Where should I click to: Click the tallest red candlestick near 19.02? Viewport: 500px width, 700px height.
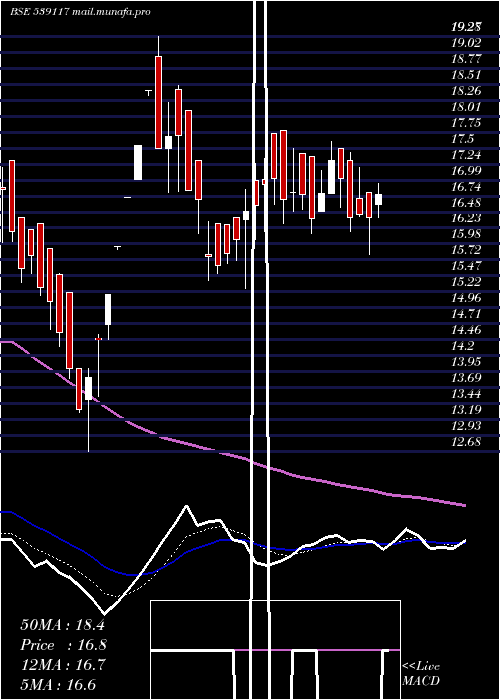click(x=158, y=102)
